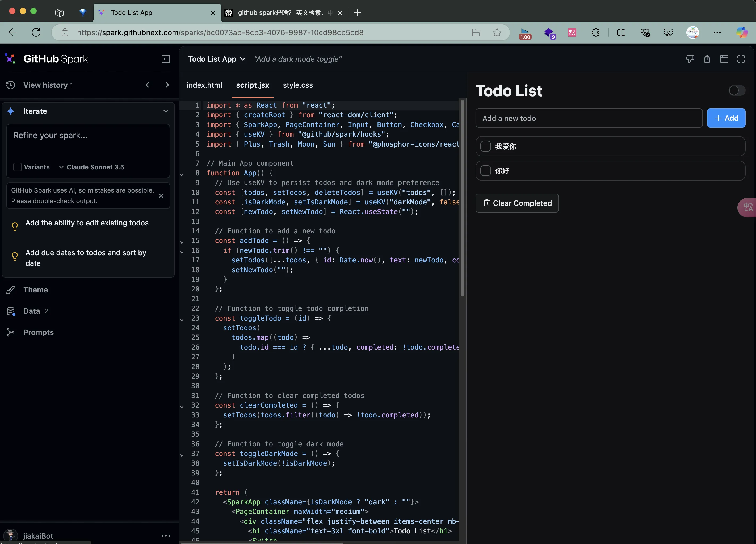Fold the clearCompleted function at line 32
The width and height of the screenshot is (756, 544).
182,407
